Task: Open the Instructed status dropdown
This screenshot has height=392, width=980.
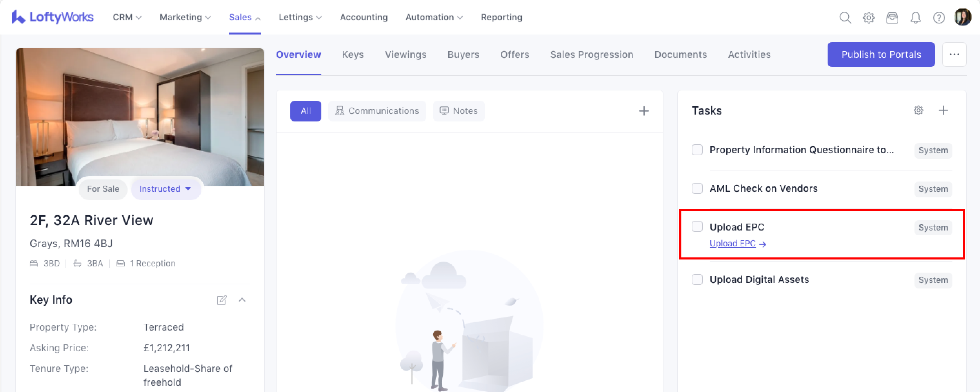Action: pos(166,189)
